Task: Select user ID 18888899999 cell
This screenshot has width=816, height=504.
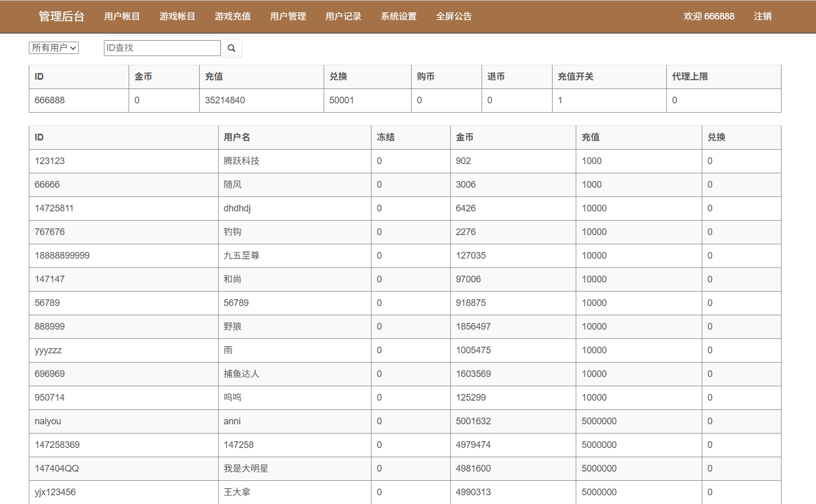Action: coord(62,256)
